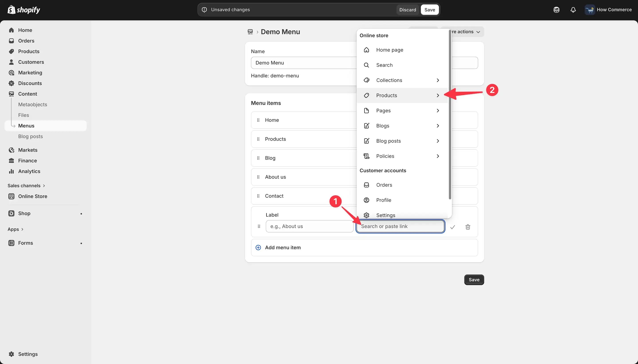Open Discounts in the sidebar
The height and width of the screenshot is (364, 638).
point(46,83)
